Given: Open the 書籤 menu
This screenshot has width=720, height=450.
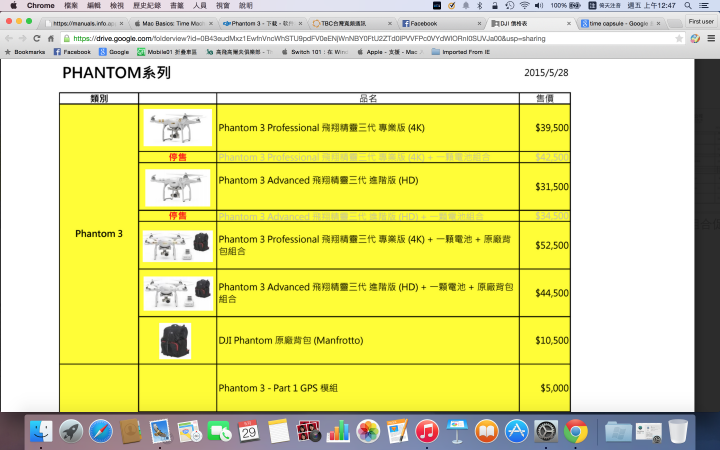Looking at the screenshot, I should 177,6.
